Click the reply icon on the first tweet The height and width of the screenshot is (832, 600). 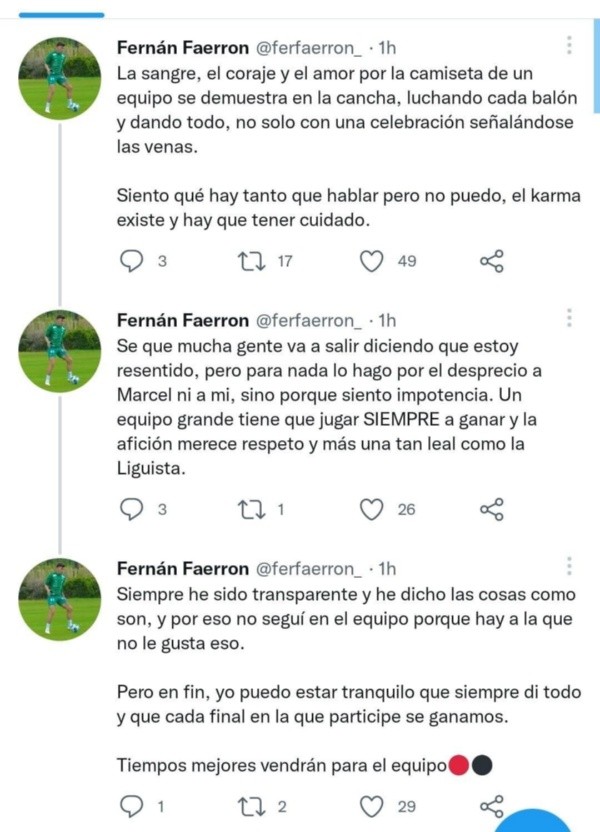(131, 259)
